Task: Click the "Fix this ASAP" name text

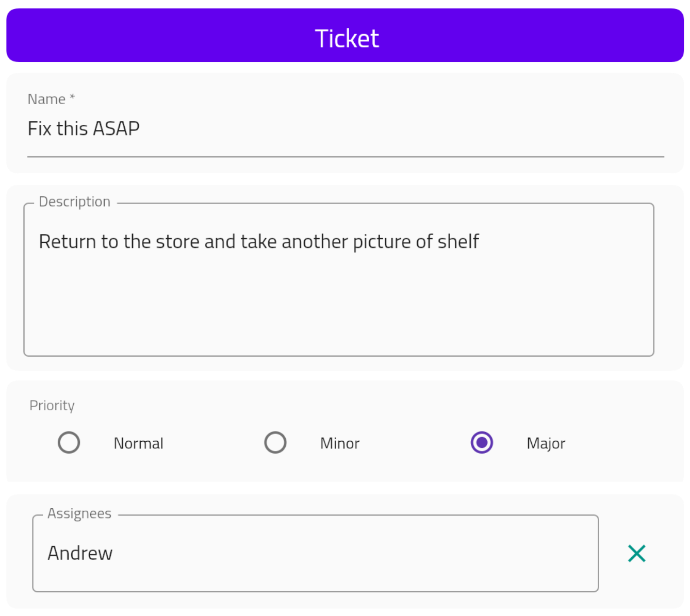Action: pos(84,128)
